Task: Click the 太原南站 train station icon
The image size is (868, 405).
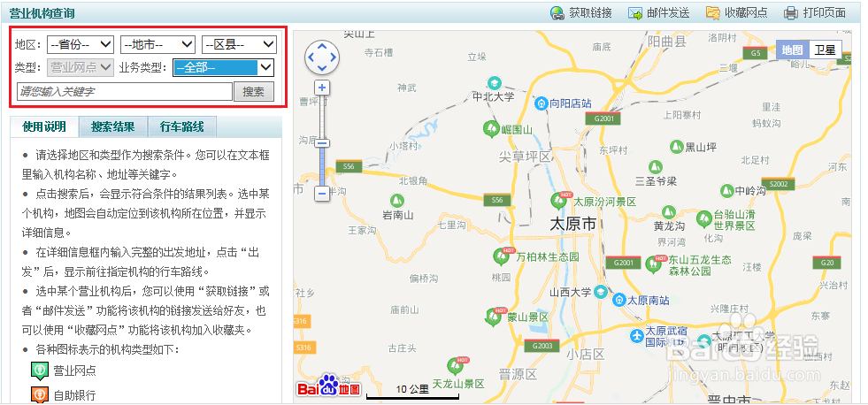Action: click(619, 300)
